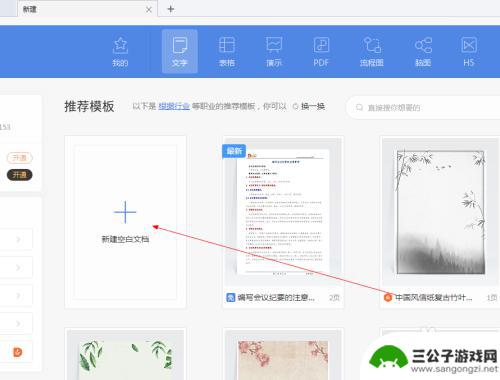Open a new tab with the plus button

point(171,9)
